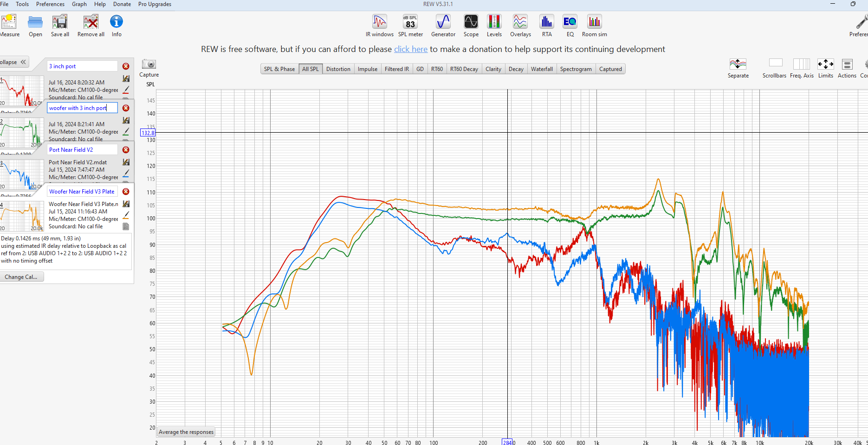
Task: Open the Pro Upgrades menu
Action: tap(155, 4)
